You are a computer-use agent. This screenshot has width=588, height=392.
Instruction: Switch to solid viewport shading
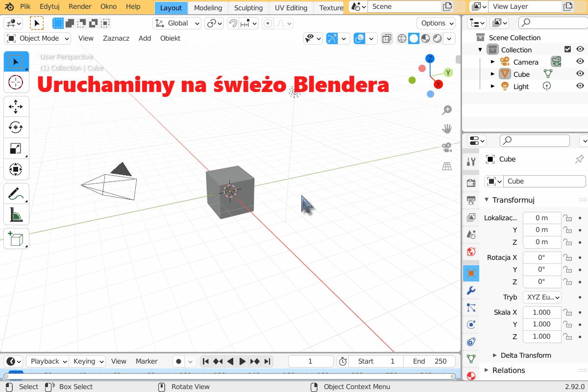pos(414,38)
